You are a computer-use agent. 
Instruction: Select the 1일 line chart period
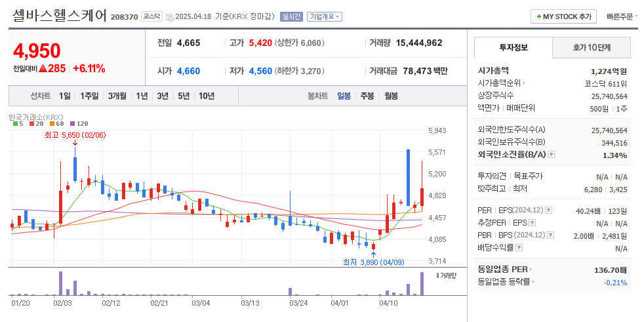[x=65, y=96]
